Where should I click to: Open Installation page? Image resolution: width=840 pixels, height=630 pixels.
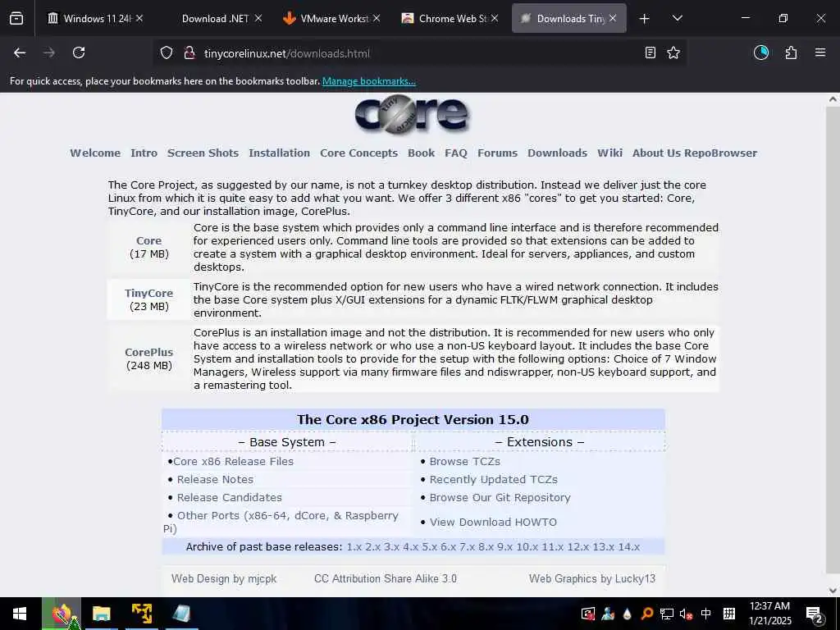tap(279, 153)
